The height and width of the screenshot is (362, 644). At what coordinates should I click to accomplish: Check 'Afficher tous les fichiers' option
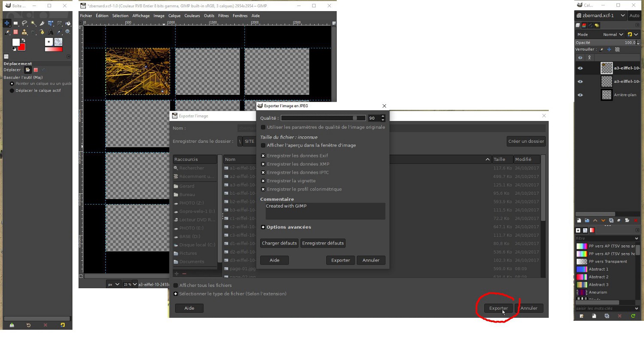pyautogui.click(x=176, y=285)
